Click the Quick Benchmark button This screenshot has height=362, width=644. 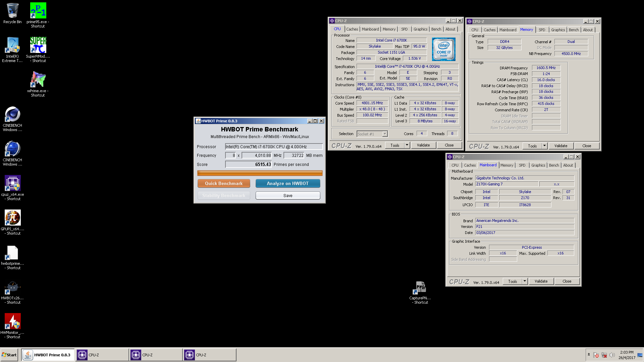[x=224, y=183]
